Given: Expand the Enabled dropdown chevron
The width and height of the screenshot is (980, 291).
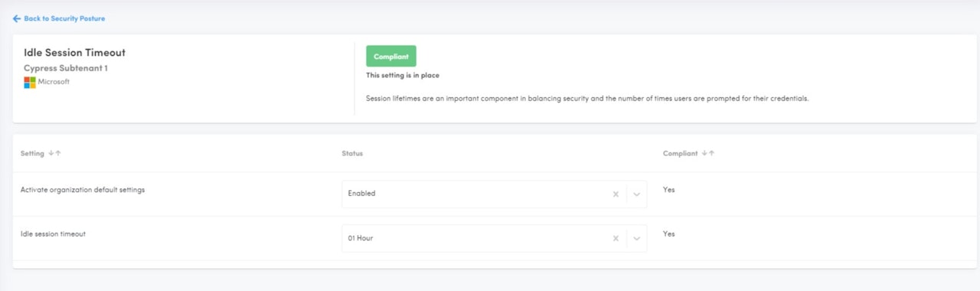Looking at the screenshot, I should (x=636, y=194).
